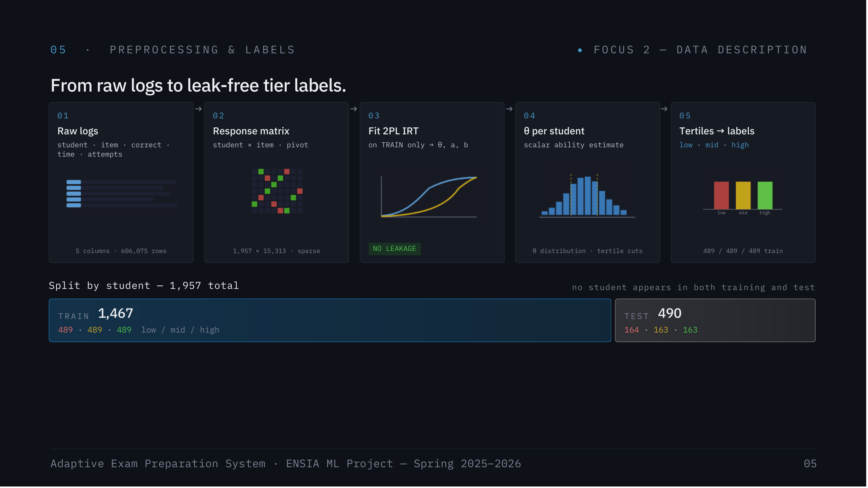Image resolution: width=868 pixels, height=488 pixels.
Task: Click the red 489 train count
Action: coord(66,330)
